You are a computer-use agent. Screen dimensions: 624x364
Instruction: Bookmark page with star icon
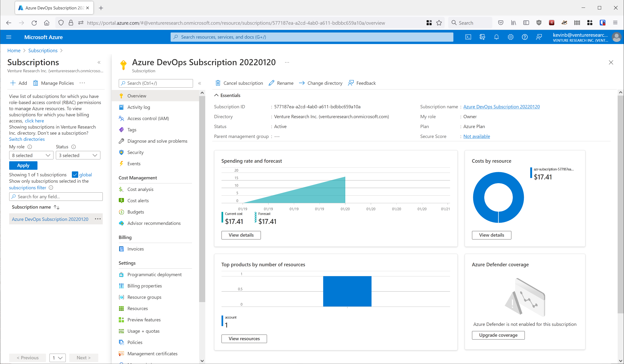click(x=439, y=23)
